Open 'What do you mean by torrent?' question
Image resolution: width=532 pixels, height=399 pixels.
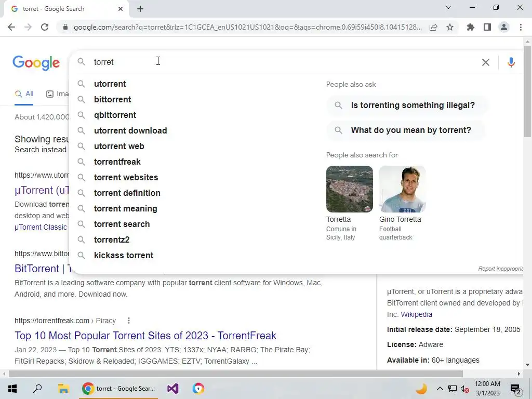tap(405, 130)
